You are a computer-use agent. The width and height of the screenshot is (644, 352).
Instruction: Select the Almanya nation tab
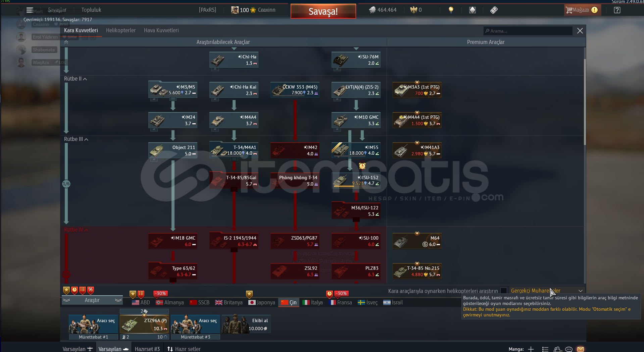pyautogui.click(x=170, y=303)
